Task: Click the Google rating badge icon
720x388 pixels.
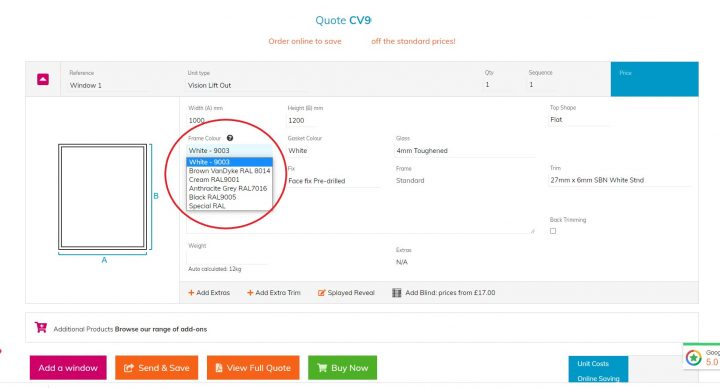Action: click(x=694, y=357)
